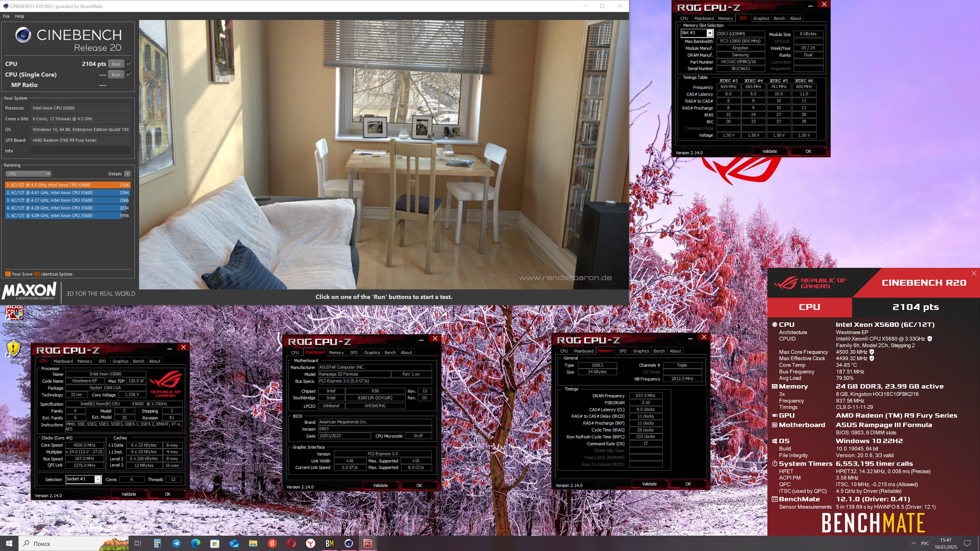Image resolution: width=980 pixels, height=551 pixels.
Task: Open the Help menu in Cinebench
Action: (x=19, y=16)
